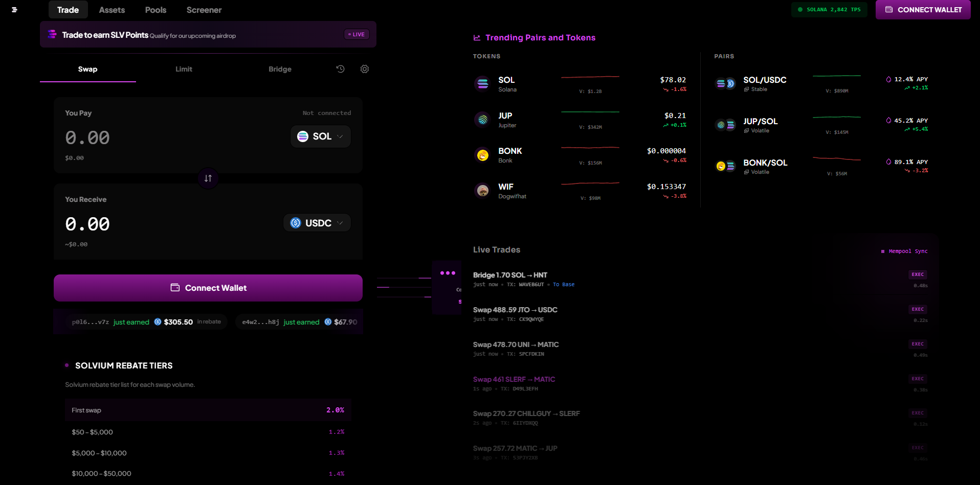Open the Screener menu item

point(204,10)
